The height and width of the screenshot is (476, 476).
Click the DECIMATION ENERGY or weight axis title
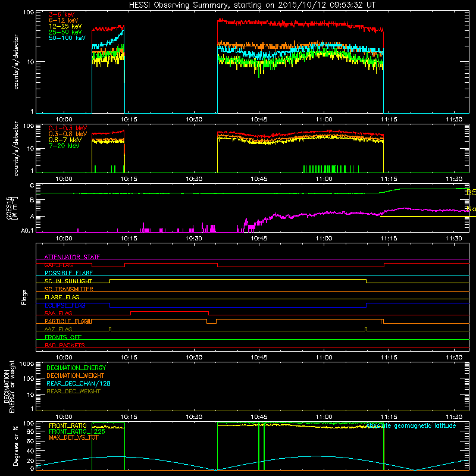[9, 386]
